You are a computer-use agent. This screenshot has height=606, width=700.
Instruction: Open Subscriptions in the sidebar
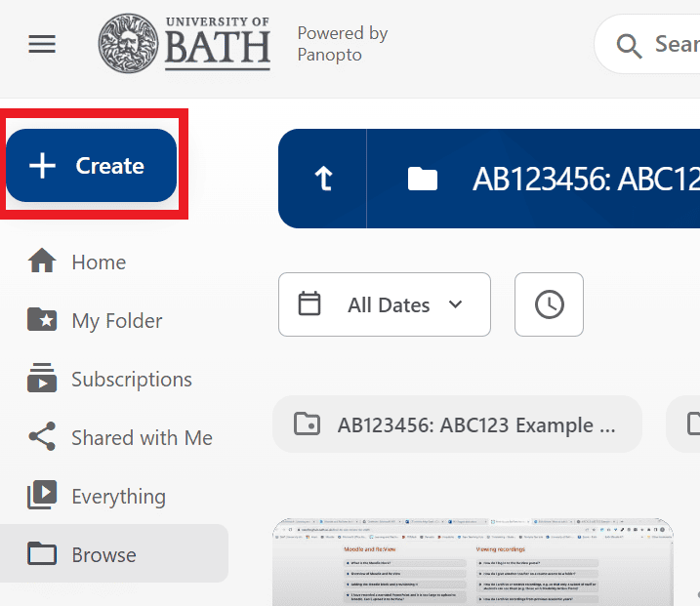pyautogui.click(x=131, y=380)
